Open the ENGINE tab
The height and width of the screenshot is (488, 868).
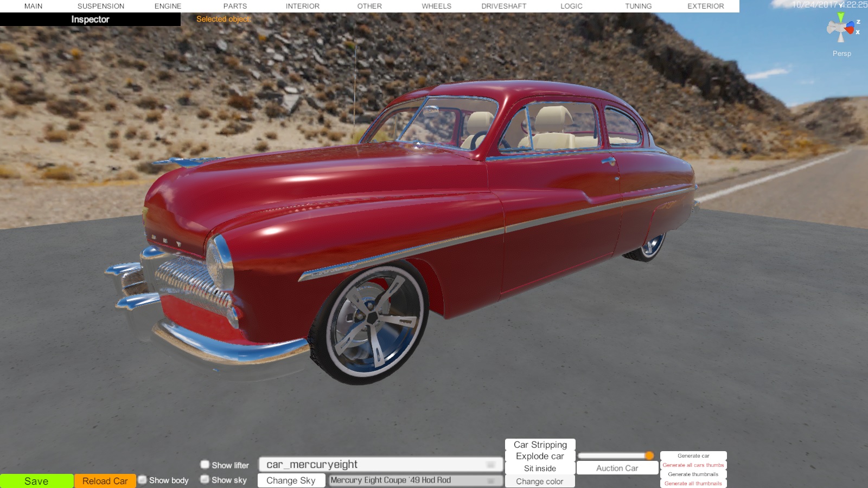[168, 6]
